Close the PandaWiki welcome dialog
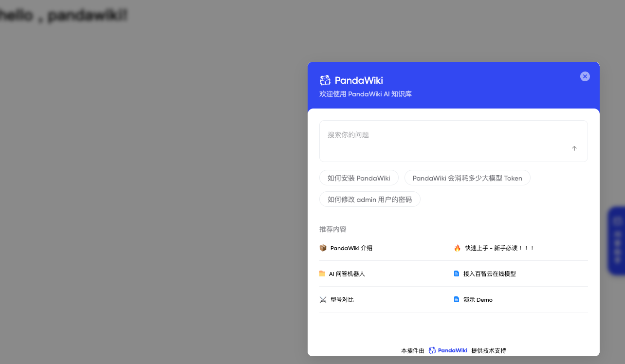625x364 pixels. point(585,76)
